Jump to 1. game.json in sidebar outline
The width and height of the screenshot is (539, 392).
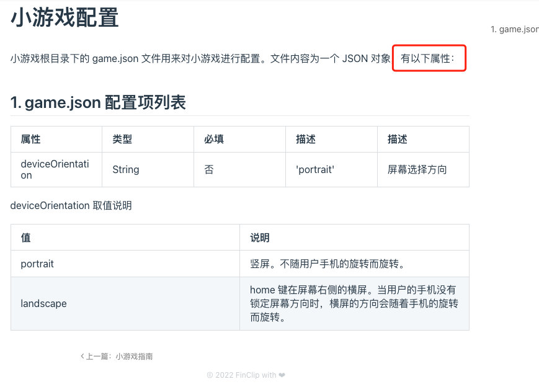pos(514,29)
